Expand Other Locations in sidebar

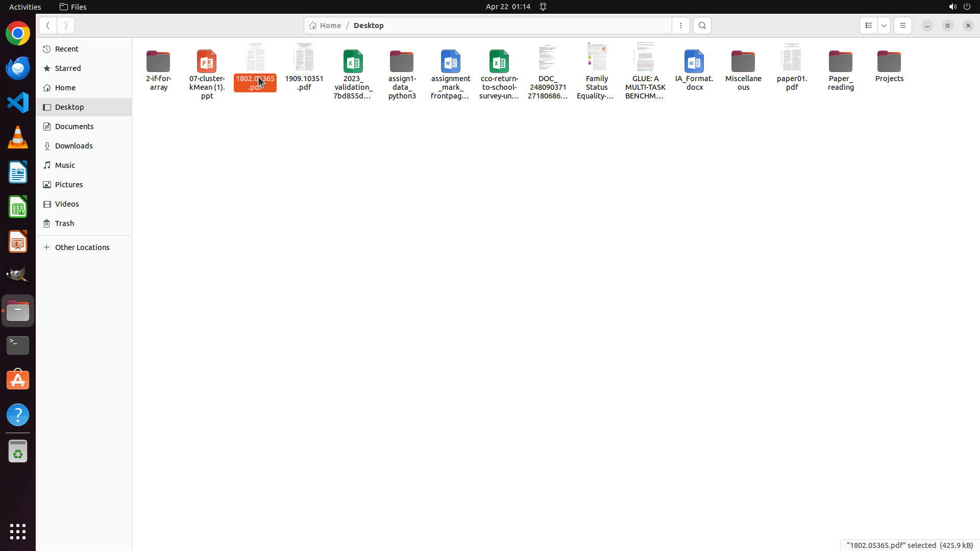82,247
